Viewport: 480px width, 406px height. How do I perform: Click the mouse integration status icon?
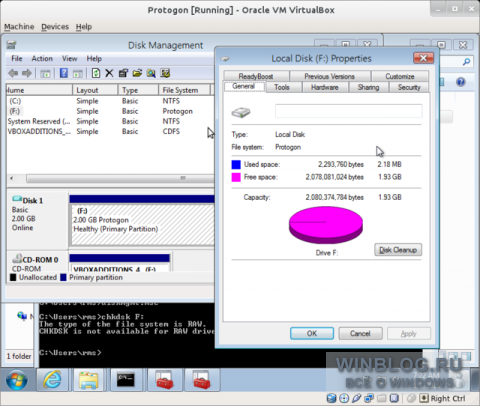pos(412,398)
